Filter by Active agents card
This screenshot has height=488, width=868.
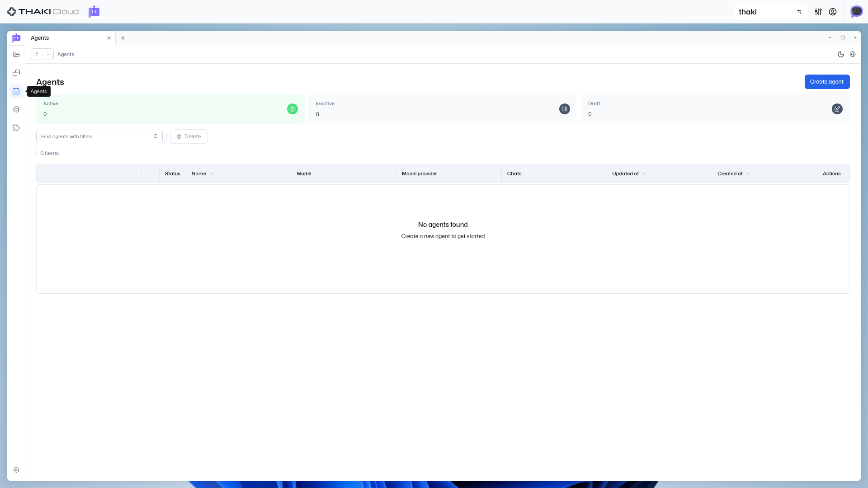coord(170,109)
